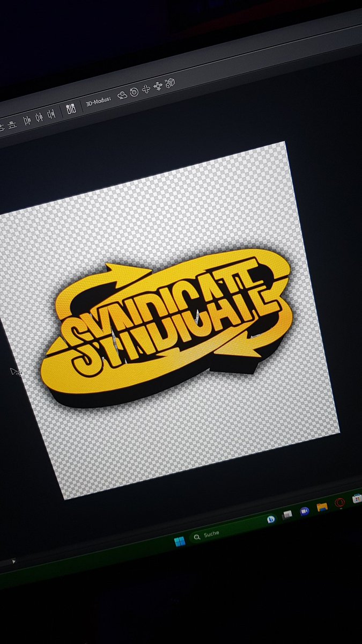This screenshot has height=644, width=362.
Task: Select the 3D scale camera mode icon
Action: (x=170, y=83)
